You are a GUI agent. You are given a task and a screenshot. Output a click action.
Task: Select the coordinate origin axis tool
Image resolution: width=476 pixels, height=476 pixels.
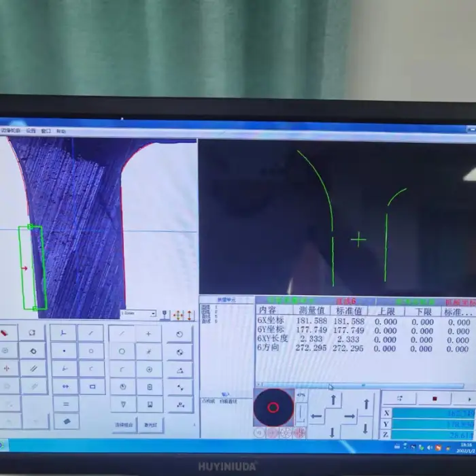coord(64,334)
